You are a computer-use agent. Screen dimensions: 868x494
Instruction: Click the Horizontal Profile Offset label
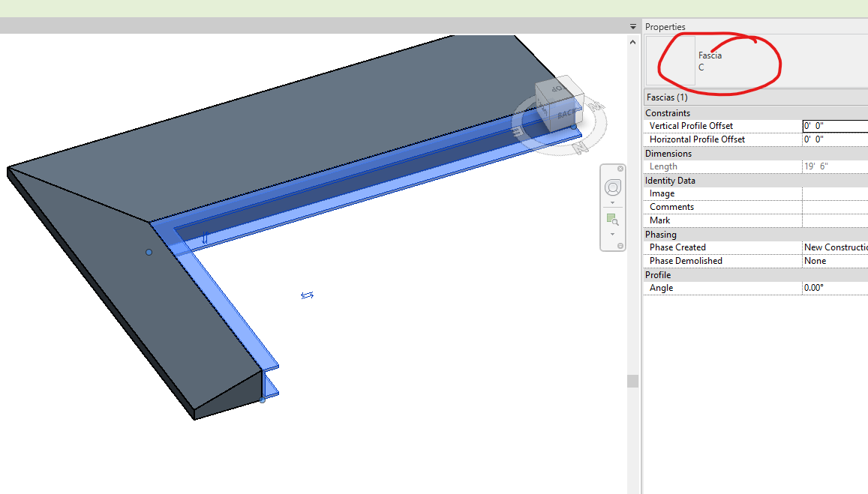point(697,139)
